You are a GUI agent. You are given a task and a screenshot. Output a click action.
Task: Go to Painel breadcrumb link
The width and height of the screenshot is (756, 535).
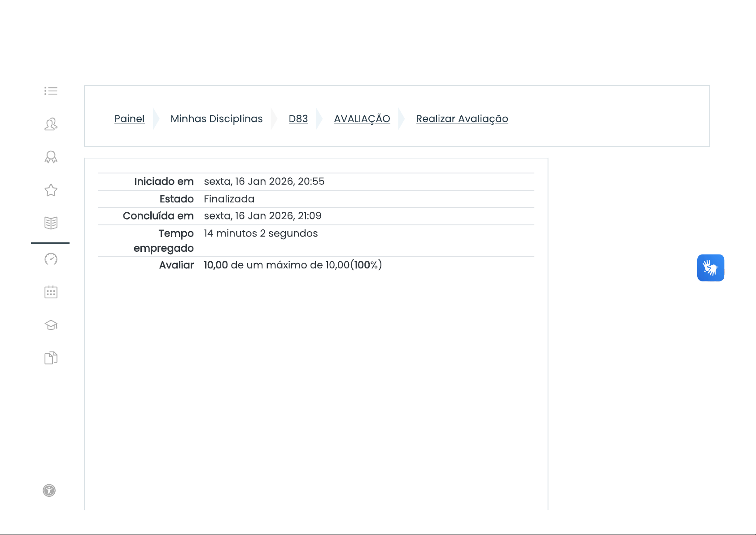[129, 119]
